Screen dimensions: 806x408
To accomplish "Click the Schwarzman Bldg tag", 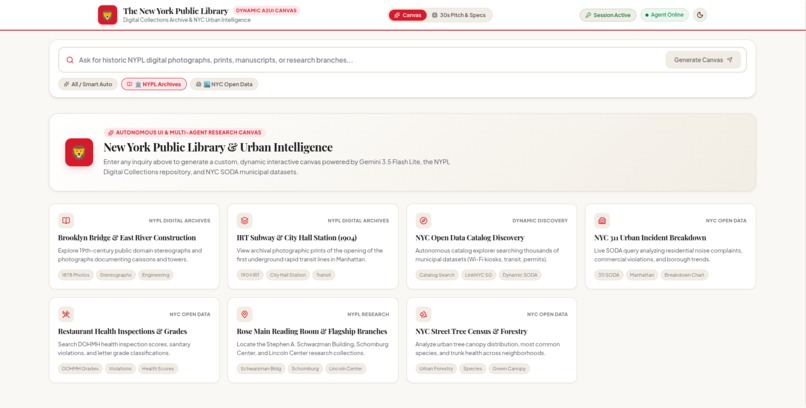I will 261,368.
